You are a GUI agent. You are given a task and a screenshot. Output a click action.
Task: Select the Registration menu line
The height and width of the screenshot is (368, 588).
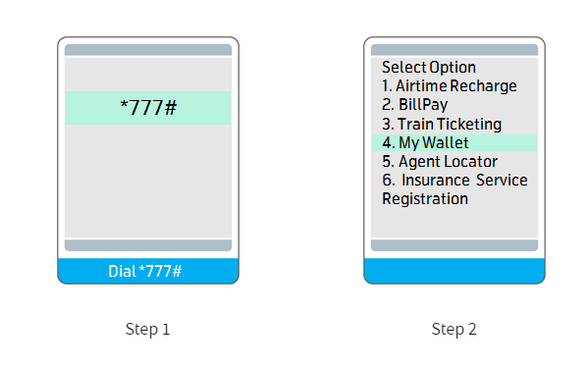(425, 199)
